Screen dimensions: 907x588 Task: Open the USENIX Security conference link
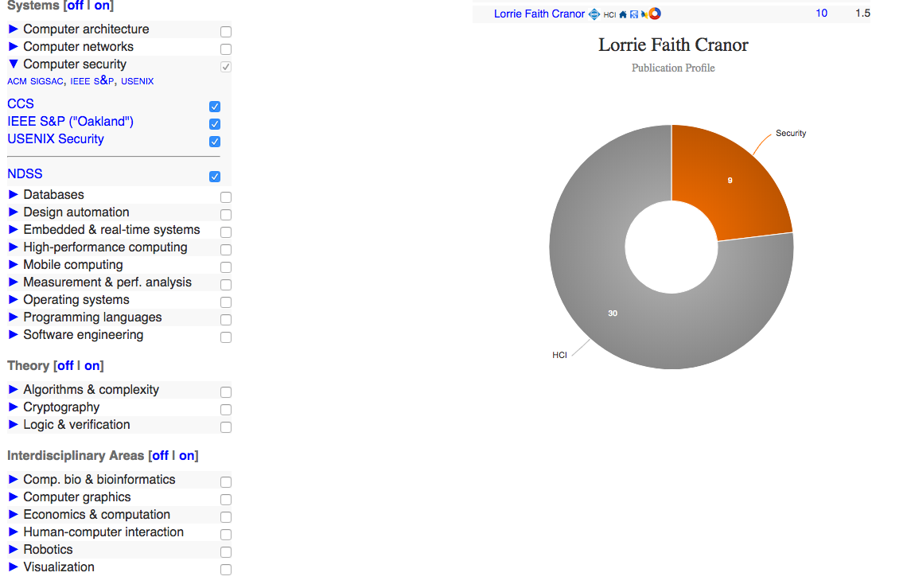(x=55, y=138)
